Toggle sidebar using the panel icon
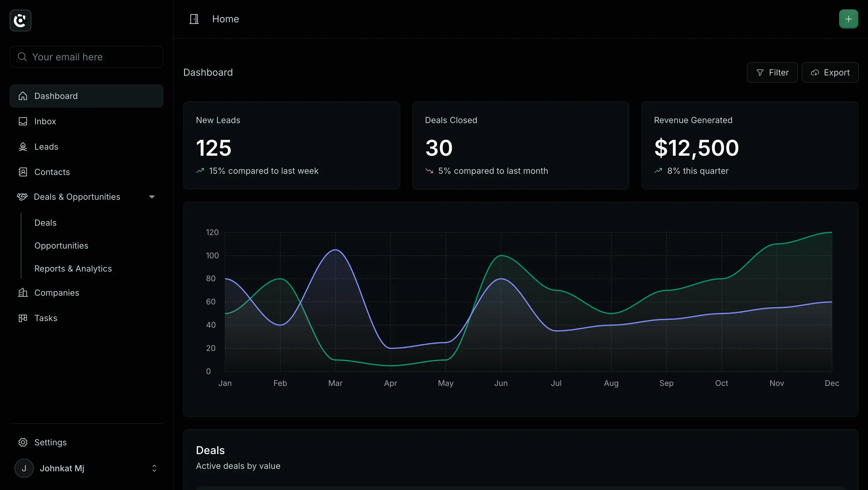This screenshot has width=868, height=490. (194, 19)
